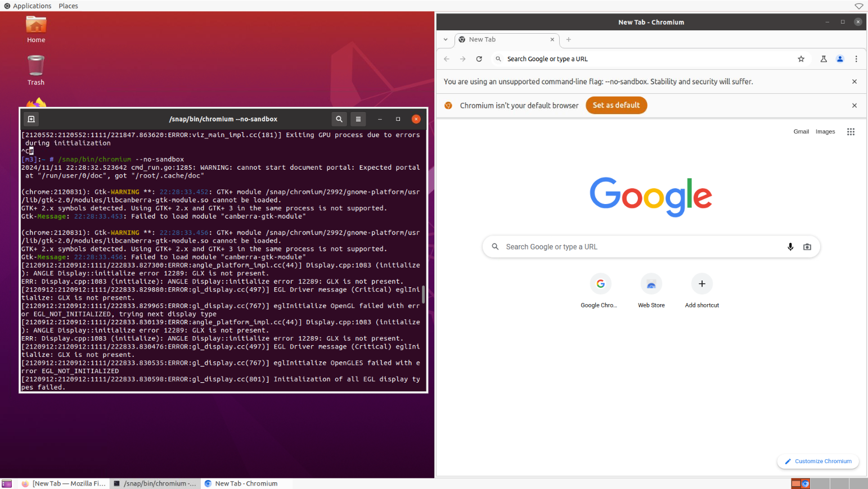Click Customize Chromium button
The height and width of the screenshot is (489, 868).
point(818,461)
